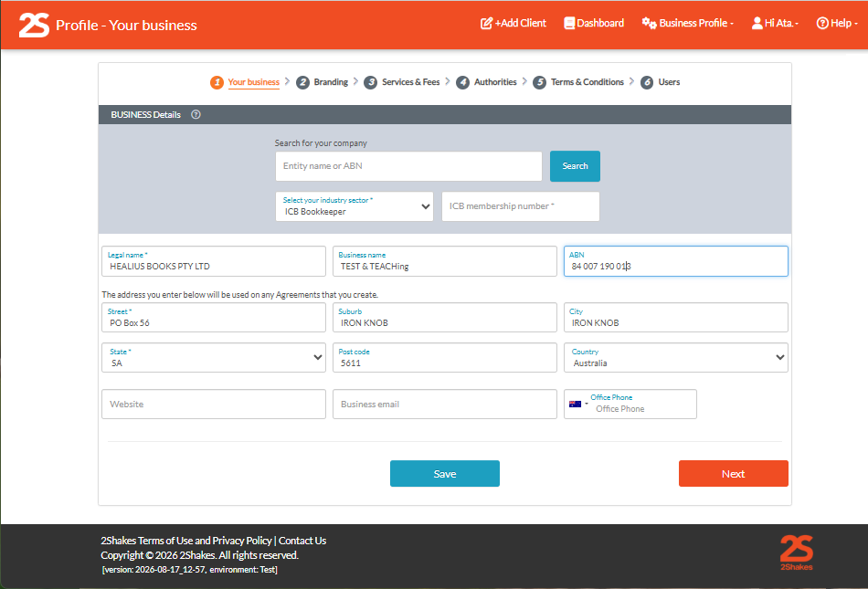The image size is (868, 589).
Task: Click the user avatar icon beside Hi Ata
Action: (x=757, y=23)
